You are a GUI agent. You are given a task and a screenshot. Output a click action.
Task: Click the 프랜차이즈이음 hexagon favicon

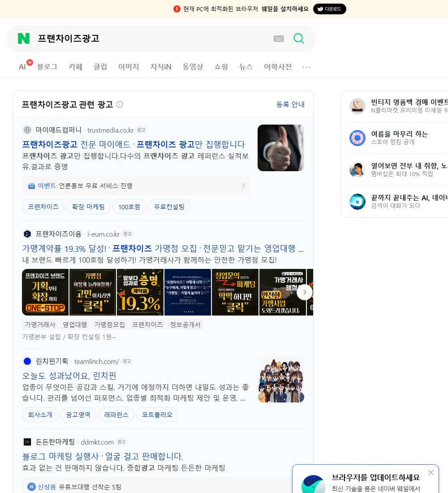pyautogui.click(x=27, y=234)
